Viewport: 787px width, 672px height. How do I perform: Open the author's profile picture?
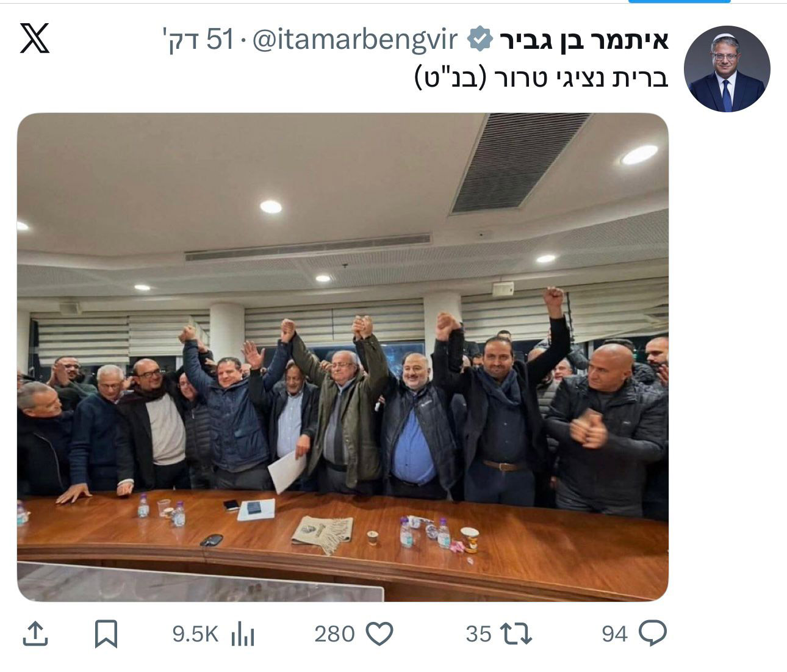727,69
